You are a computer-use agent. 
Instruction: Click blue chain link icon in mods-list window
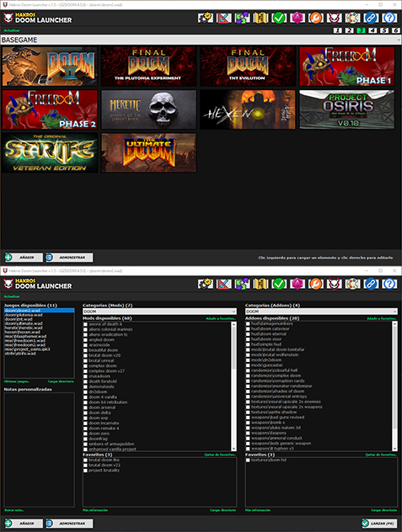[x=371, y=284]
